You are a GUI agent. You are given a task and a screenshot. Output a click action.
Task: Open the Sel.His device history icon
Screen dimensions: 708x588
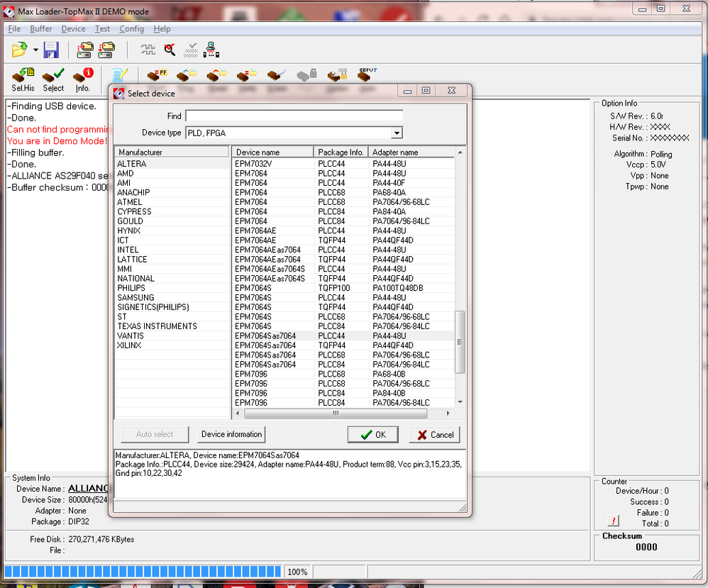(x=23, y=78)
